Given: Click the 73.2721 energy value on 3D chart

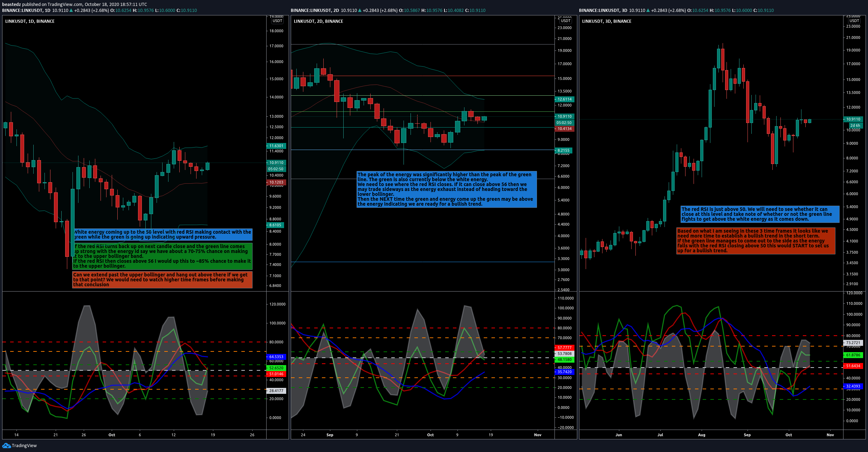Looking at the screenshot, I should pyautogui.click(x=853, y=343).
